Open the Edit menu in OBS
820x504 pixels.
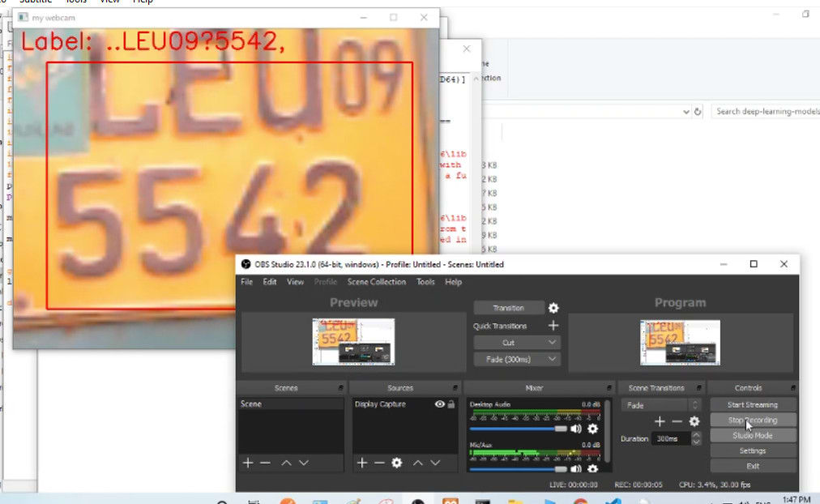[270, 282]
